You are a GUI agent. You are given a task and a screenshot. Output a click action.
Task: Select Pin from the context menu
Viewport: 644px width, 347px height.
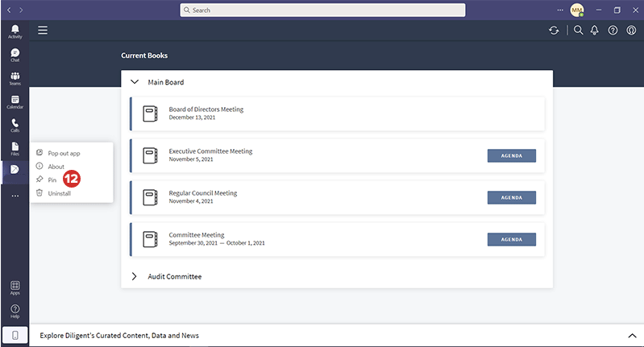pyautogui.click(x=52, y=180)
